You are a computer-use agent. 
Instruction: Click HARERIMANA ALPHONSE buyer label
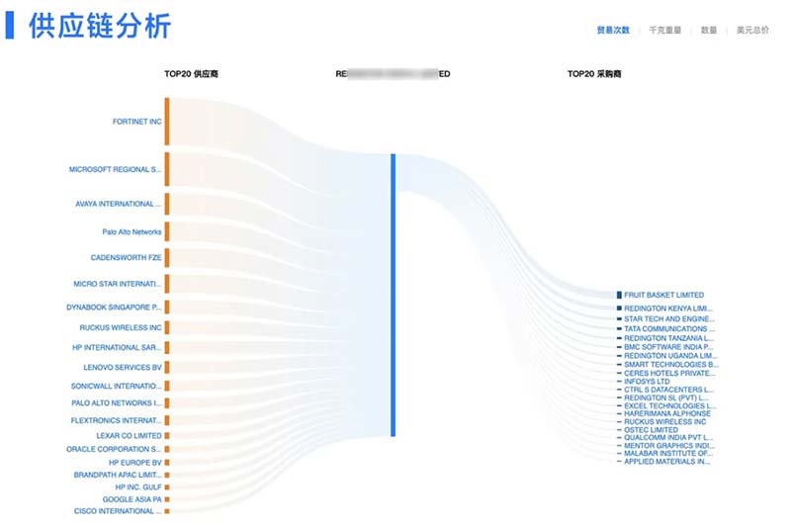[x=667, y=413]
